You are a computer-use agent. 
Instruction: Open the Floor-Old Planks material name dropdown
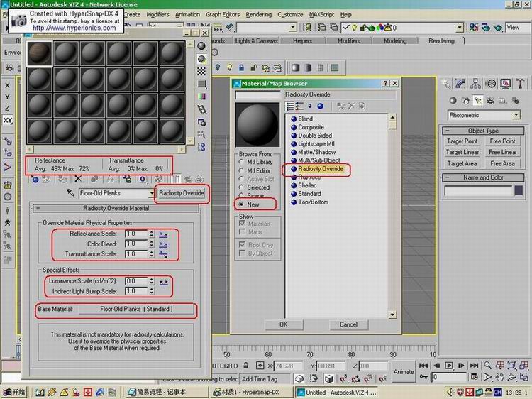151,193
